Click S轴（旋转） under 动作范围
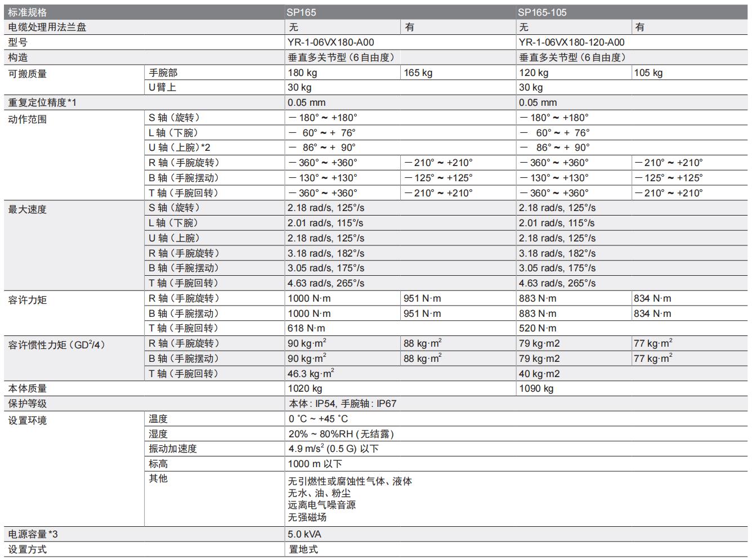Viewport: 752px width, 560px height. [174, 118]
